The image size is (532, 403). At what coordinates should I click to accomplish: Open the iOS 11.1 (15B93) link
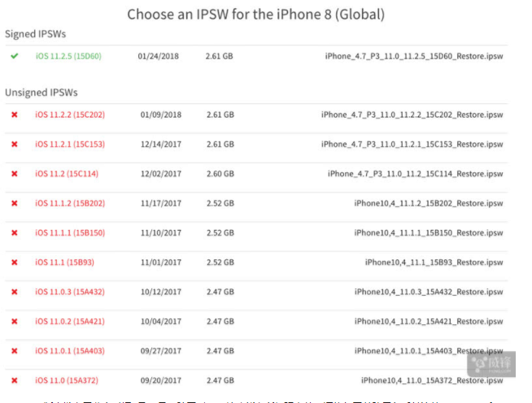(67, 262)
